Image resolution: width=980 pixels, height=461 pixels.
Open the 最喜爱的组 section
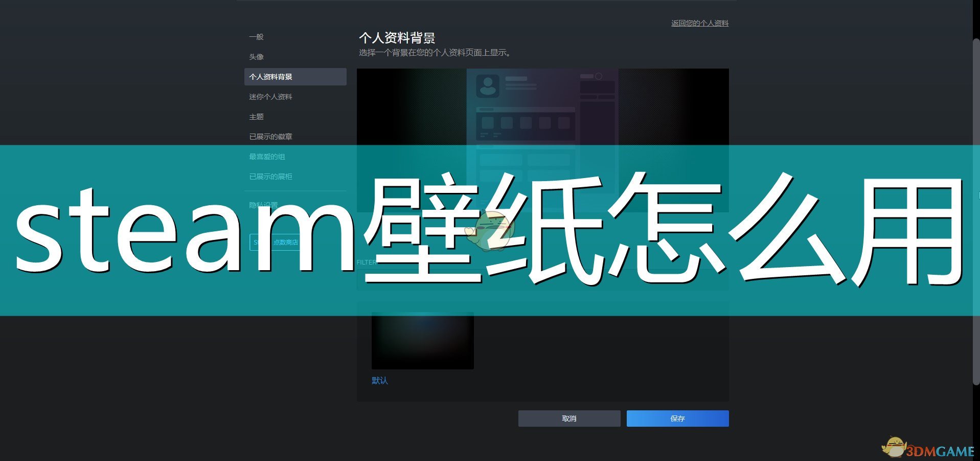pyautogui.click(x=267, y=157)
